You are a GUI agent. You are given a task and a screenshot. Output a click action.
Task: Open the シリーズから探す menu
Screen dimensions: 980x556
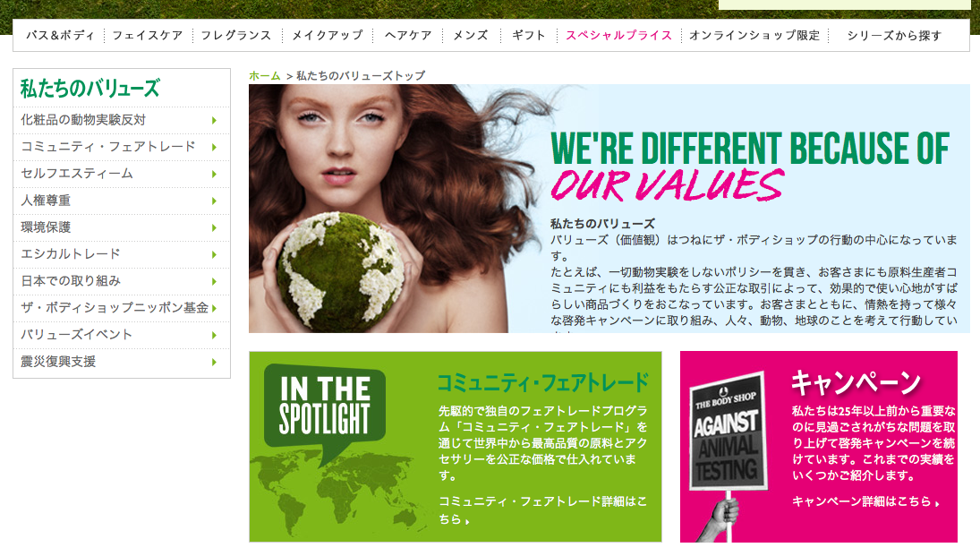[x=894, y=36]
